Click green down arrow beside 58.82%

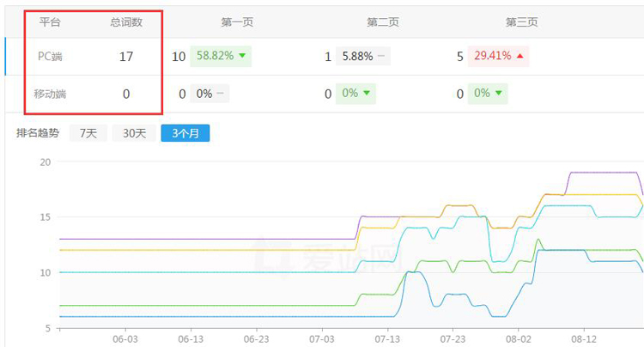tap(242, 56)
